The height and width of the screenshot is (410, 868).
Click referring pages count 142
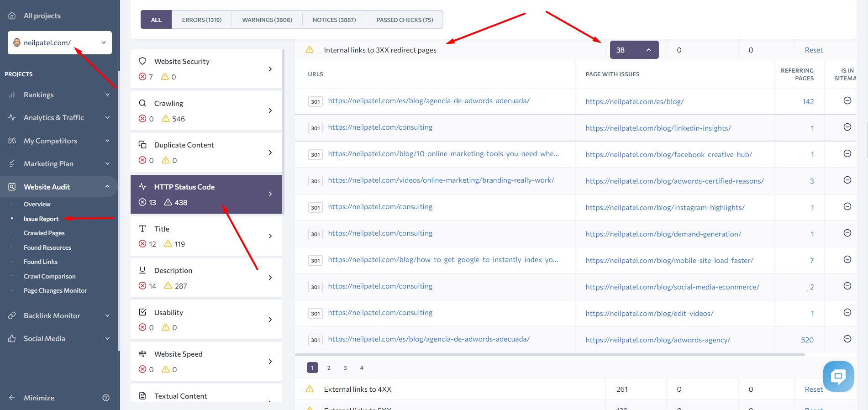click(808, 101)
